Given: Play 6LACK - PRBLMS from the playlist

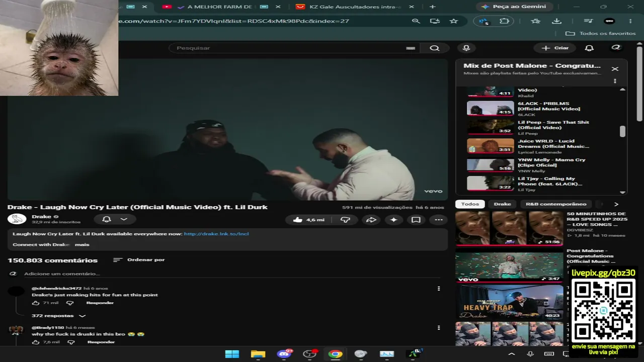Looking at the screenshot, I should 541,109.
